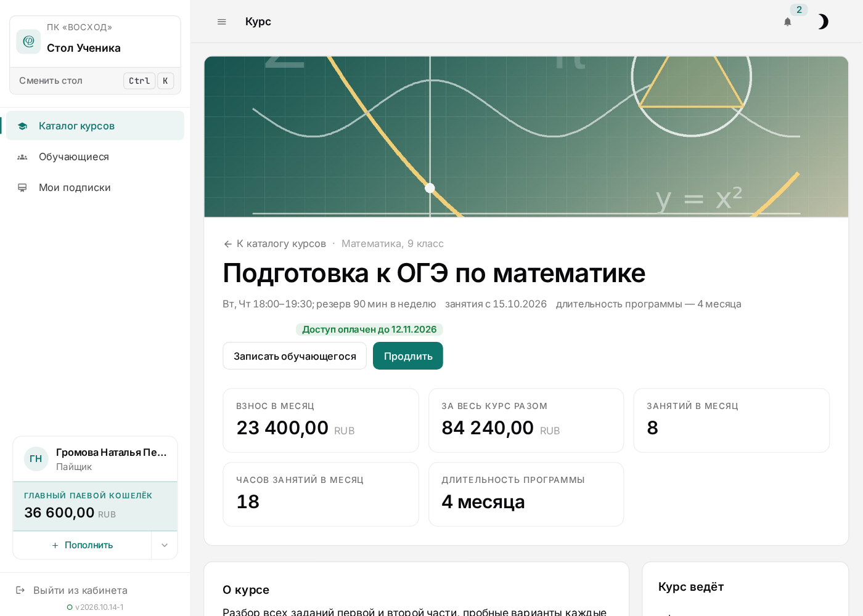Viewport: 863px width, 616px height.
Task: Toggle dark mode moon icon
Action: 822,22
